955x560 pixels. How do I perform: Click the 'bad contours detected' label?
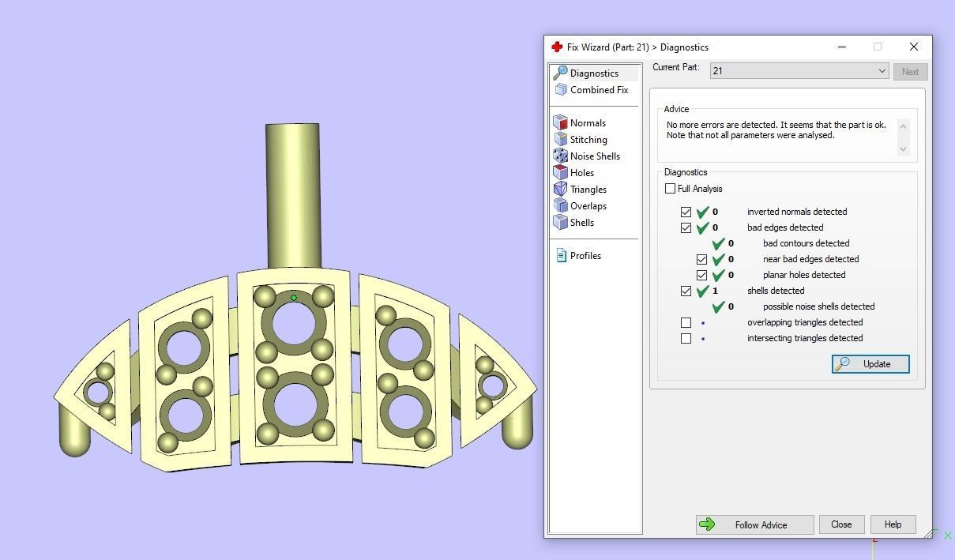click(806, 243)
